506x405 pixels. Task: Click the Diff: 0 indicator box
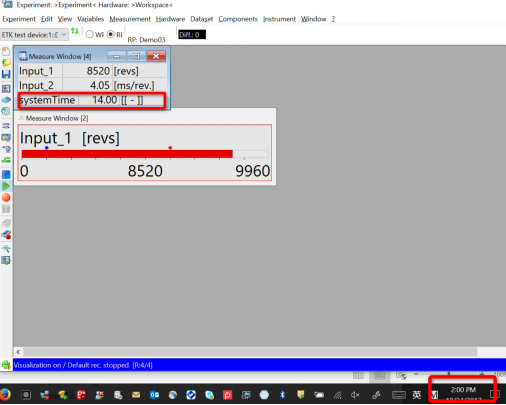click(192, 34)
